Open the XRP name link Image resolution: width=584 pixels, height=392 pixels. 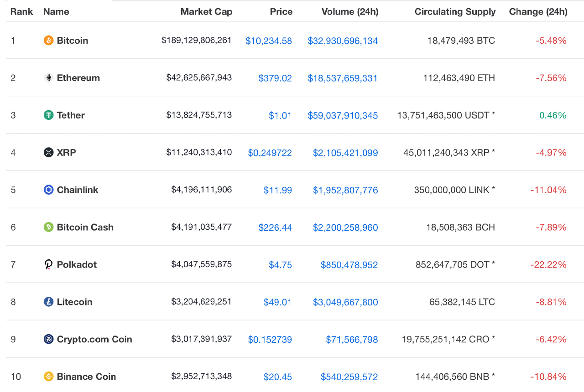(67, 153)
